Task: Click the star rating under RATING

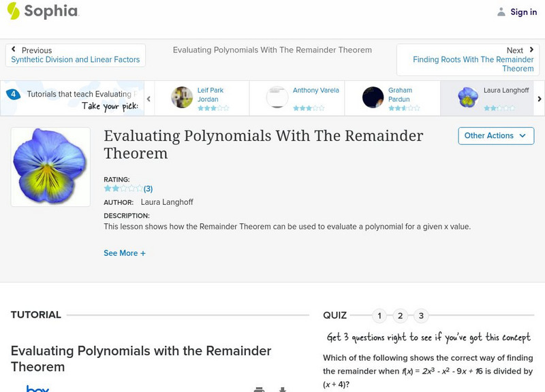Action: click(123, 189)
